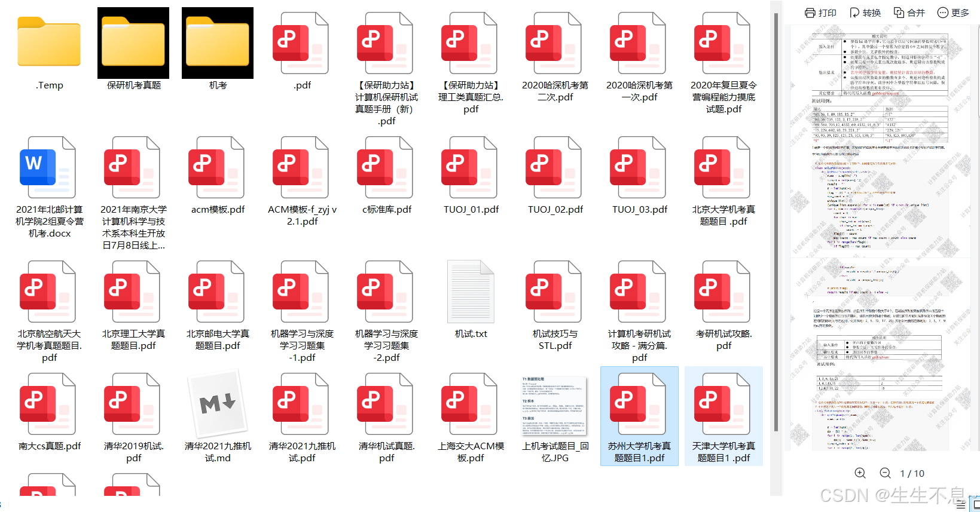Select the 2021年北邮 机考.docx Word file
The image size is (980, 512).
(49, 167)
